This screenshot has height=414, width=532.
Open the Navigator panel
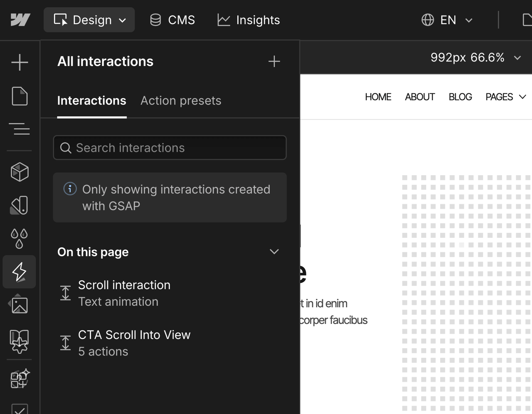(x=20, y=129)
